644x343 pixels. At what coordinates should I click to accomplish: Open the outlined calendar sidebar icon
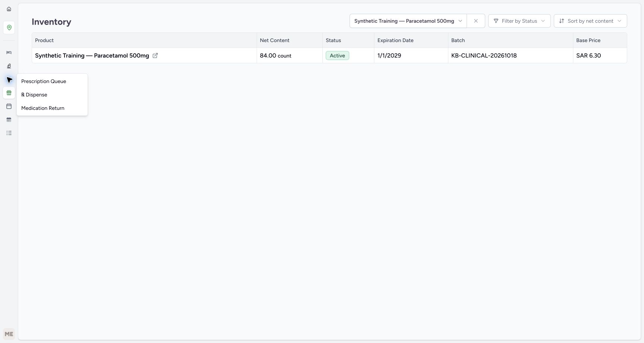click(x=9, y=106)
